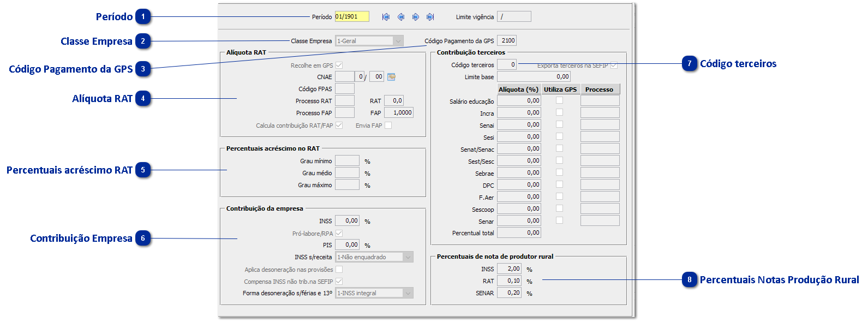The height and width of the screenshot is (322, 868).
Task: Click callout marker number 8 for rural notes
Action: 690,280
